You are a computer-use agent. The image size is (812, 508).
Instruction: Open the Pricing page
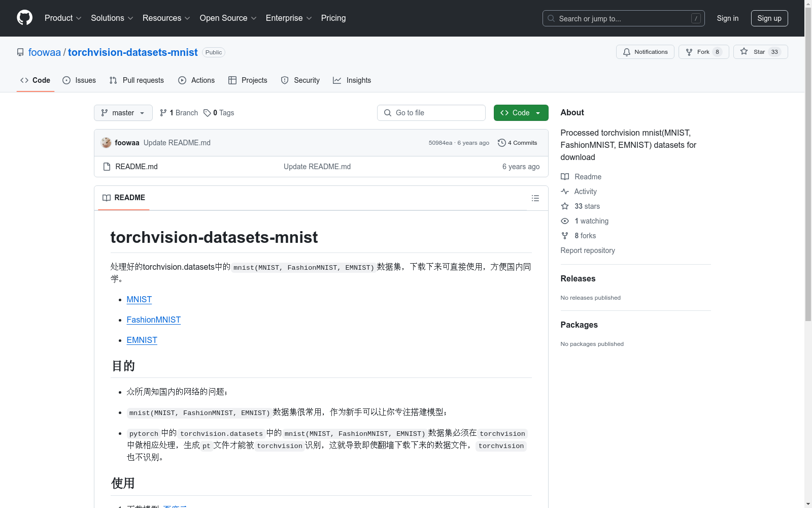333,18
